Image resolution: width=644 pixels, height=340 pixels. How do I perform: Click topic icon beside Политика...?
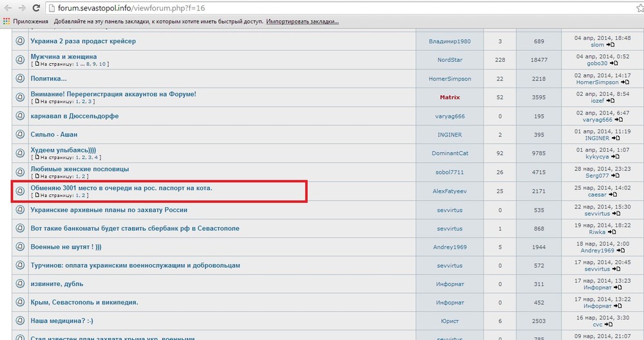tap(20, 79)
